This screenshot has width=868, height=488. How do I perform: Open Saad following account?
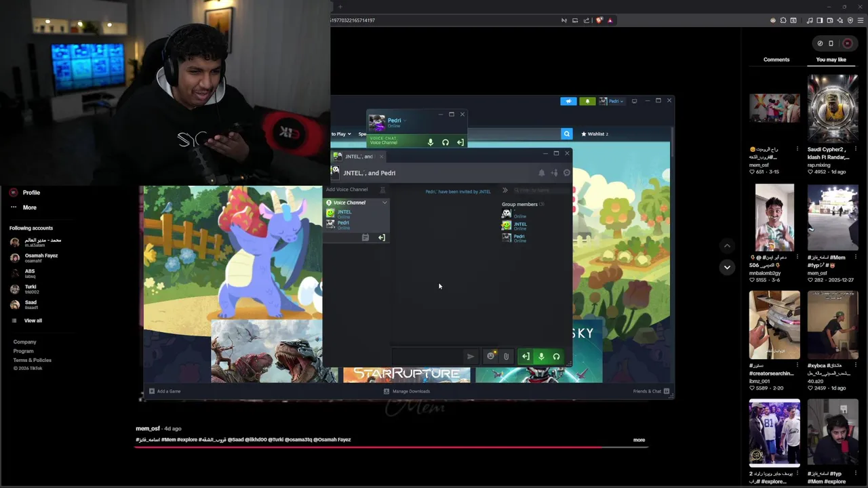[24, 304]
